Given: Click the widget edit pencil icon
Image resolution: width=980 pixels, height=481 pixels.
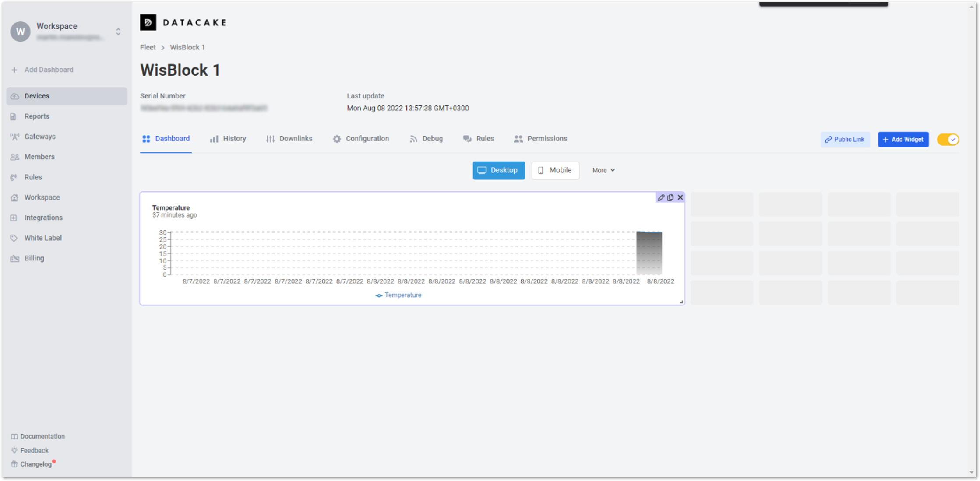Looking at the screenshot, I should 661,197.
